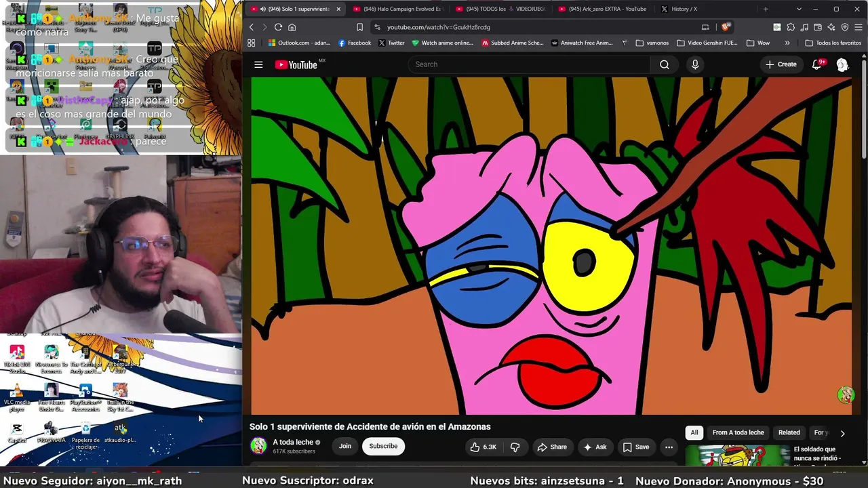This screenshot has width=868, height=488.
Task: Show more filter chips with right arrow
Action: (x=842, y=433)
